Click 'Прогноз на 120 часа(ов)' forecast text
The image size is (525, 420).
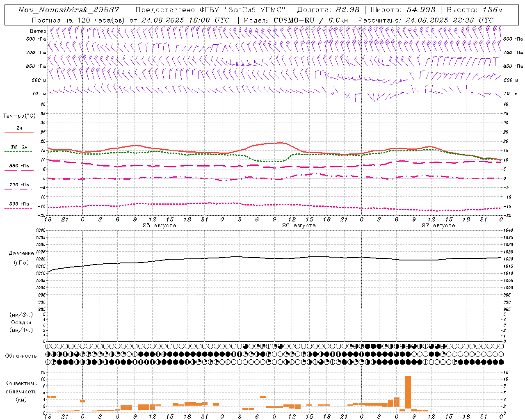pos(79,20)
